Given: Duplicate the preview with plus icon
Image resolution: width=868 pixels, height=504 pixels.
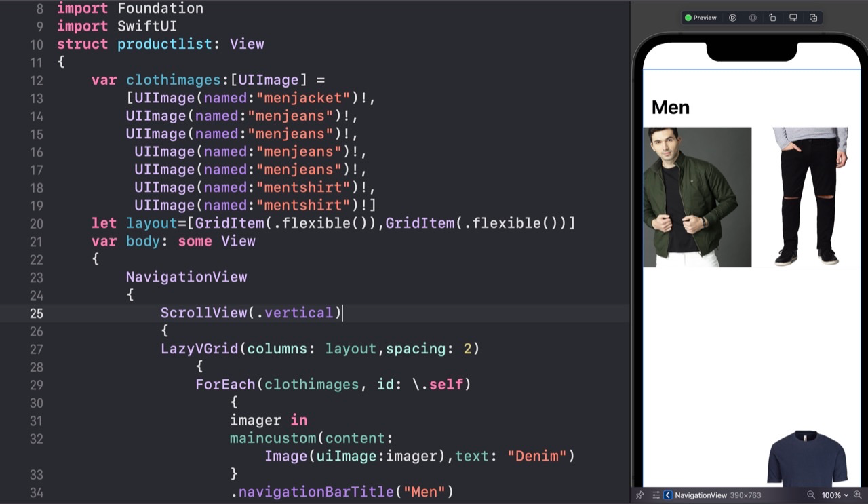Looking at the screenshot, I should click(x=813, y=18).
